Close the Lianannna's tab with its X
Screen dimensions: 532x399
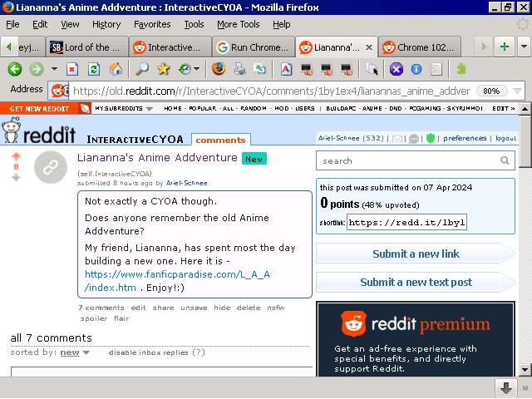[369, 47]
